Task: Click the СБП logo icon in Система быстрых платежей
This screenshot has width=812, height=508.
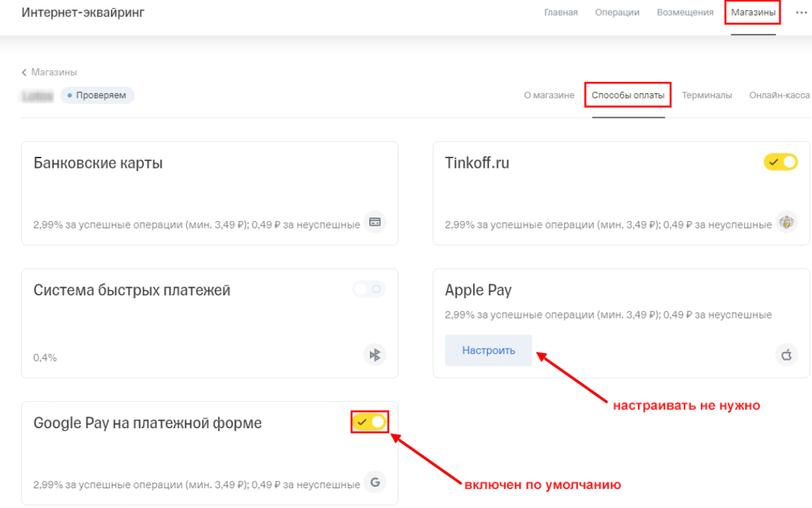Action: pos(375,355)
